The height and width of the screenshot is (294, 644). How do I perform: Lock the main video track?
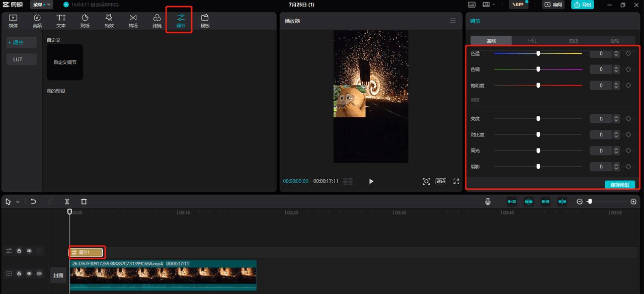[19, 273]
